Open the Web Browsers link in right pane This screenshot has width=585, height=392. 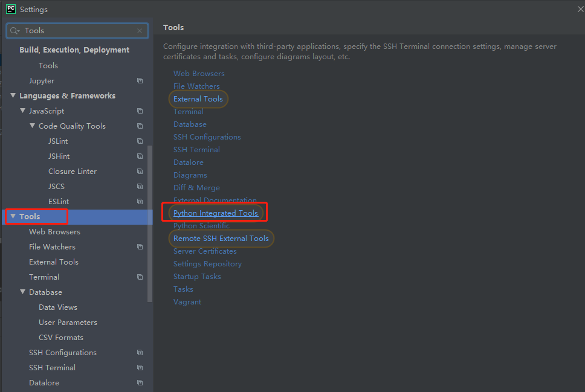click(x=199, y=74)
